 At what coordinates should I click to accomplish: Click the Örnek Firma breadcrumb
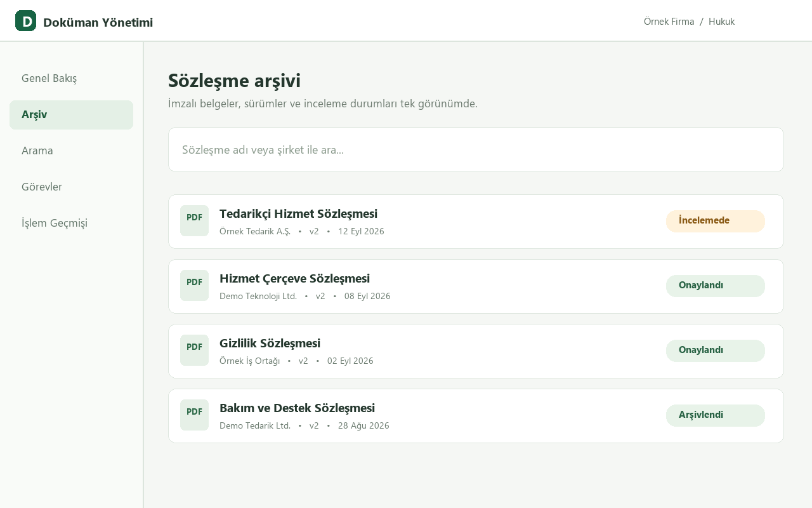pos(669,22)
